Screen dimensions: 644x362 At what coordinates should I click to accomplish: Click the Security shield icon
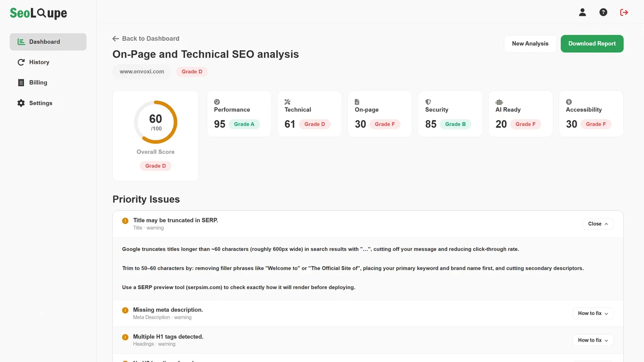click(x=428, y=102)
